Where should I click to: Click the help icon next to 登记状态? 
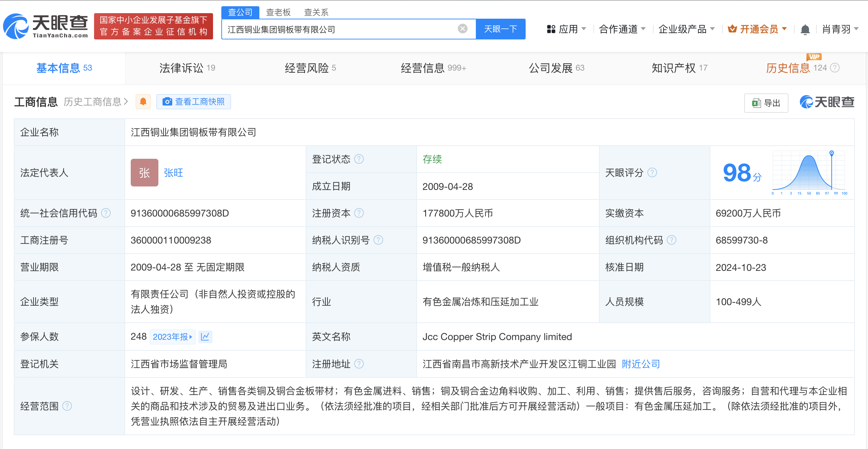point(359,159)
